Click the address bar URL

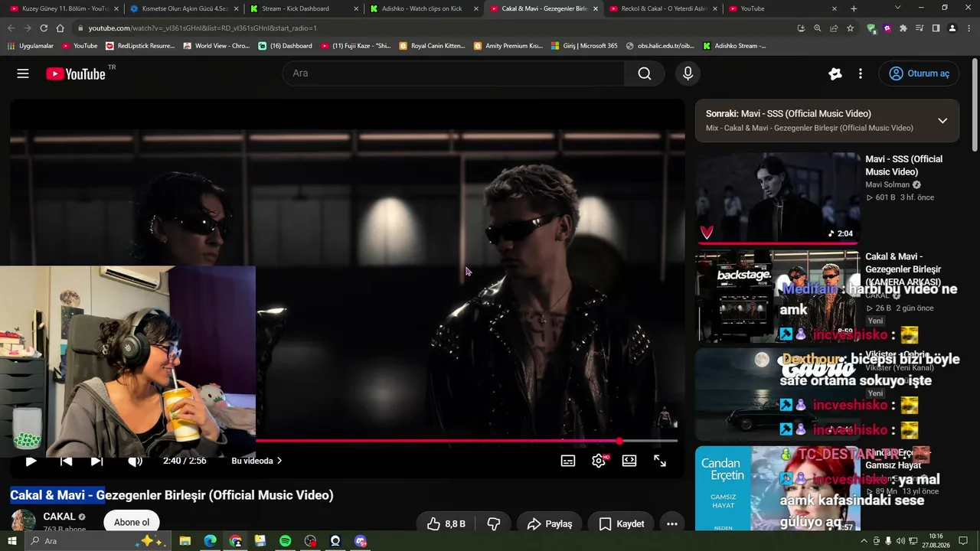(x=202, y=28)
